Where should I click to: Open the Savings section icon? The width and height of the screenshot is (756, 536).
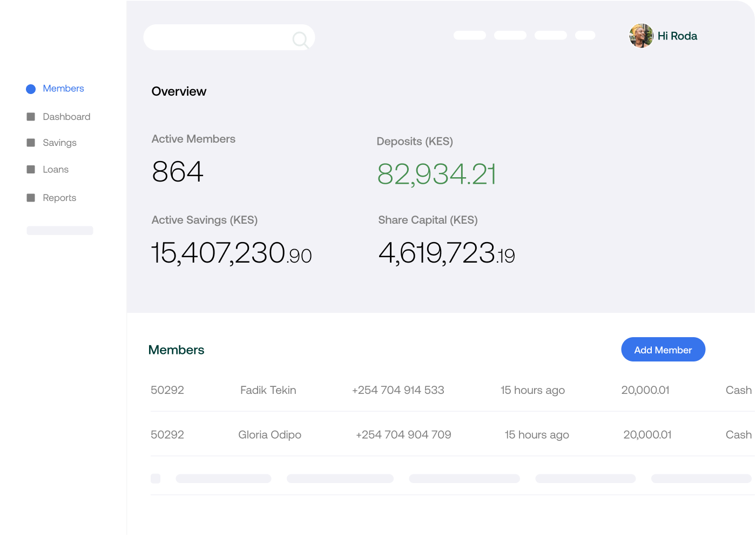coord(31,142)
